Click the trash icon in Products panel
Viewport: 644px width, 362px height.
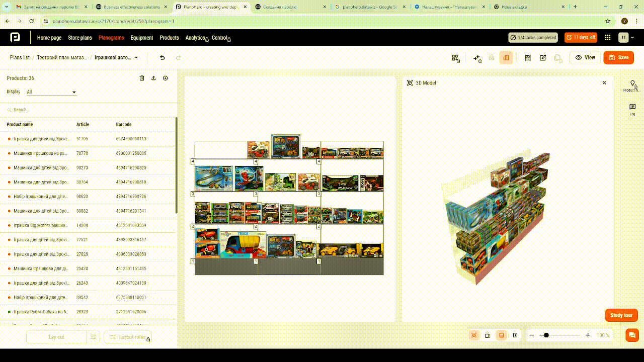[x=142, y=78]
